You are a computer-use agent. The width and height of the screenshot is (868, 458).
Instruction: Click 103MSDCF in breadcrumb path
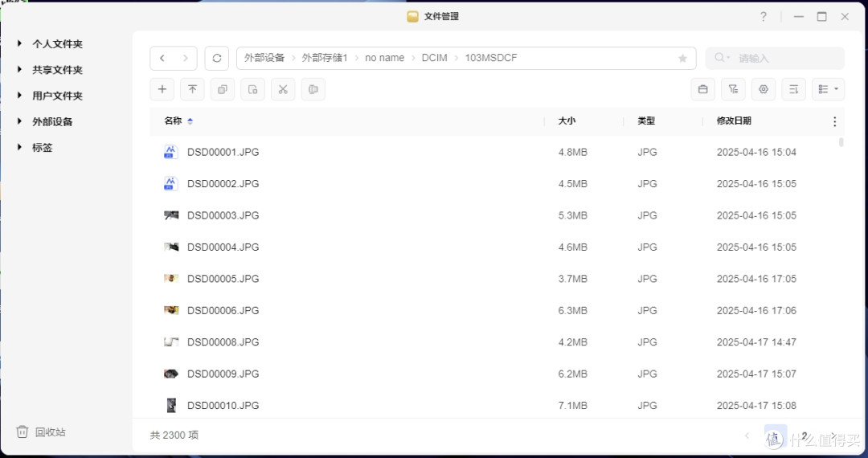click(491, 58)
